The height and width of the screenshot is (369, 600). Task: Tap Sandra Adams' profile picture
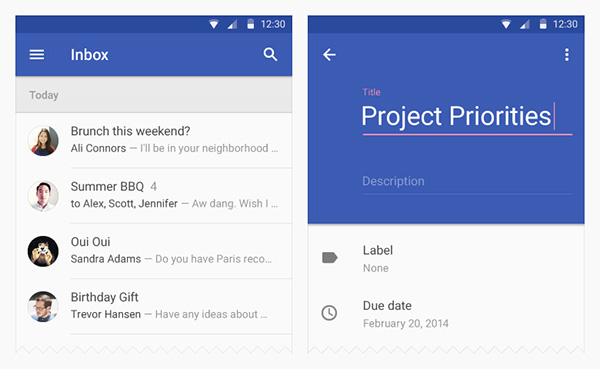tap(43, 251)
